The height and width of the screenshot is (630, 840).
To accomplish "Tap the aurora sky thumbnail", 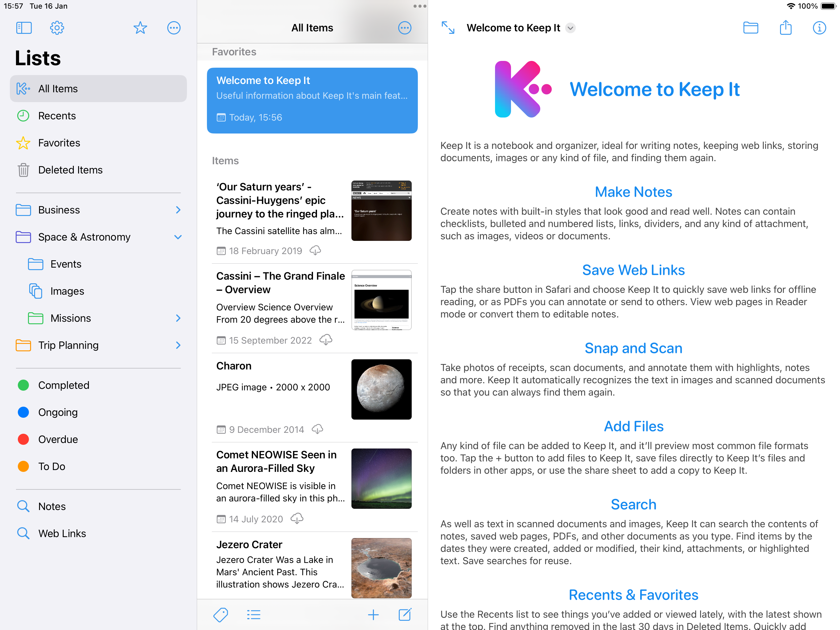I will click(x=381, y=479).
